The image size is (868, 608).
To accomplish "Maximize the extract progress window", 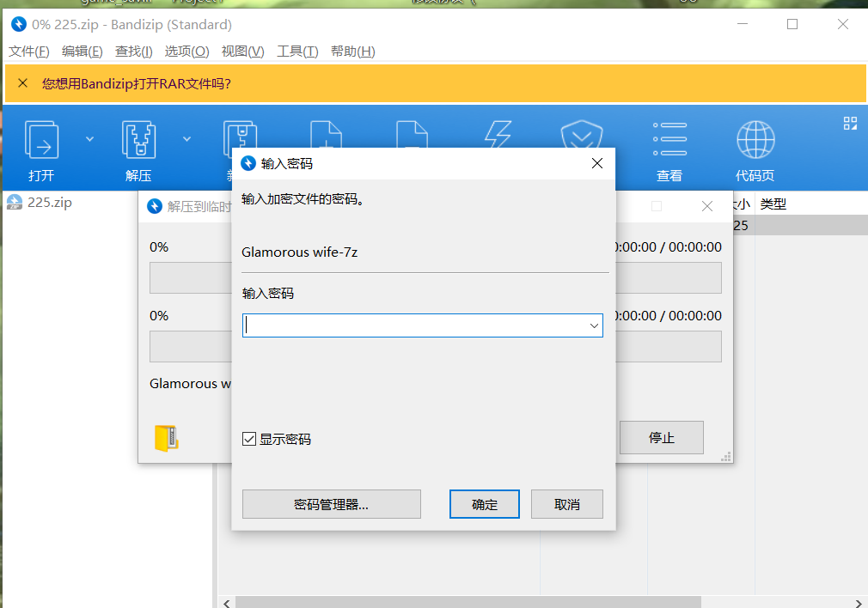I will click(x=657, y=206).
